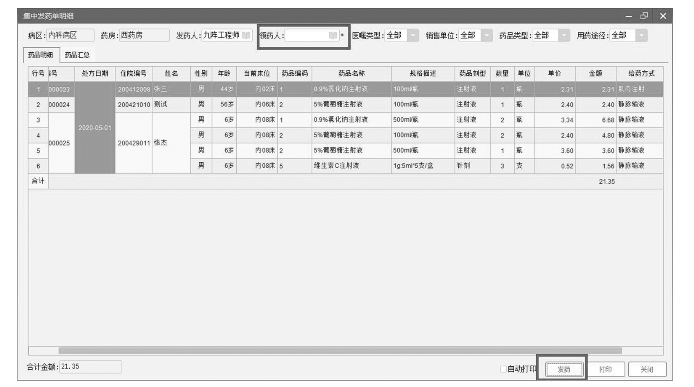Click the 姓名 column header
This screenshot has width=694, height=387.
[x=171, y=74]
